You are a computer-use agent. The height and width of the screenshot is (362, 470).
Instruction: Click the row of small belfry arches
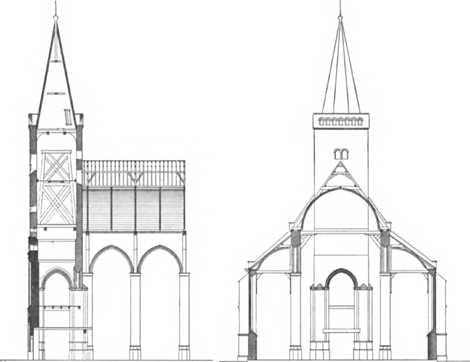point(340,121)
